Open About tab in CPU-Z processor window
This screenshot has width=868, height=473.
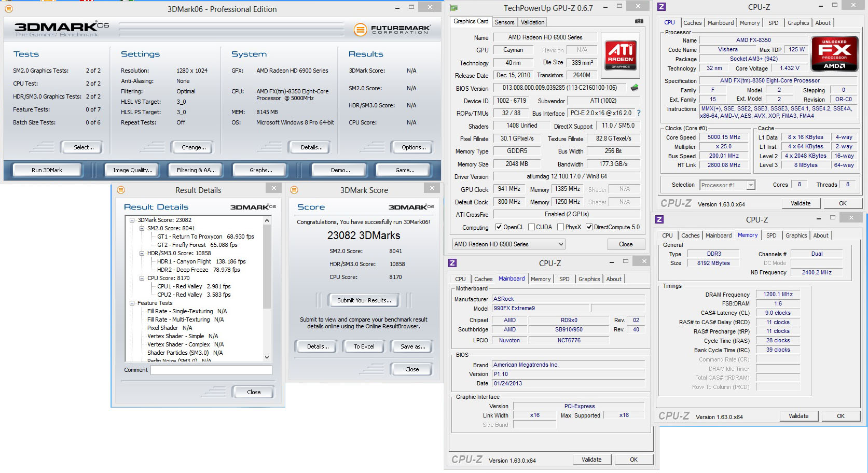(822, 23)
